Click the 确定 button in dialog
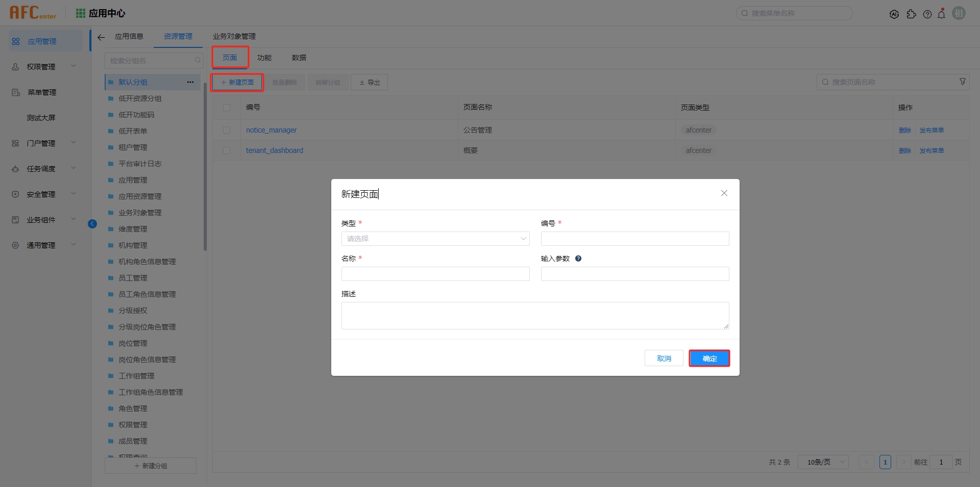Image resolution: width=980 pixels, height=487 pixels. point(709,358)
